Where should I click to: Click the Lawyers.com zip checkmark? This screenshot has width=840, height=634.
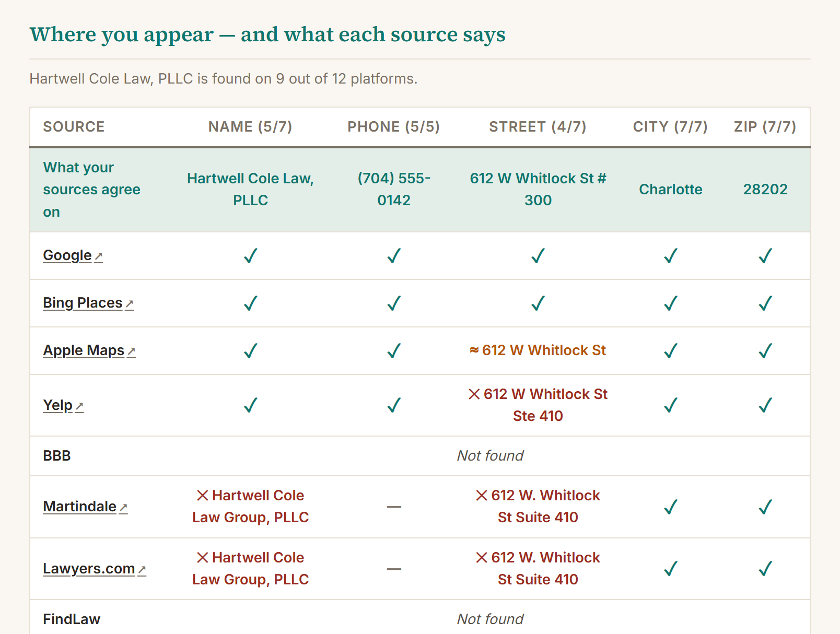click(x=765, y=569)
